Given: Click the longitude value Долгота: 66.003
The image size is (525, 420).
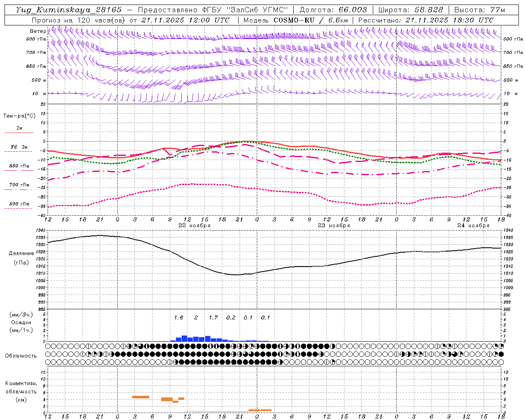Looking at the screenshot, I should [x=333, y=10].
